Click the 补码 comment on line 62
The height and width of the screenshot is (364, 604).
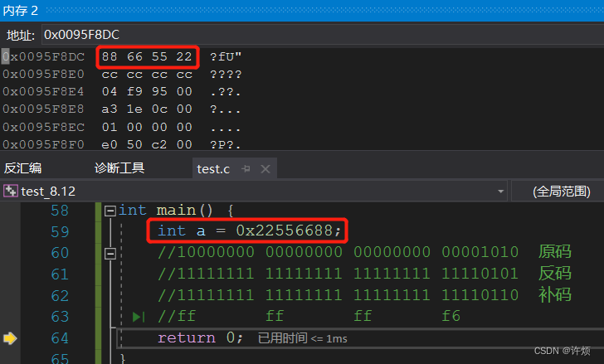[555, 294]
